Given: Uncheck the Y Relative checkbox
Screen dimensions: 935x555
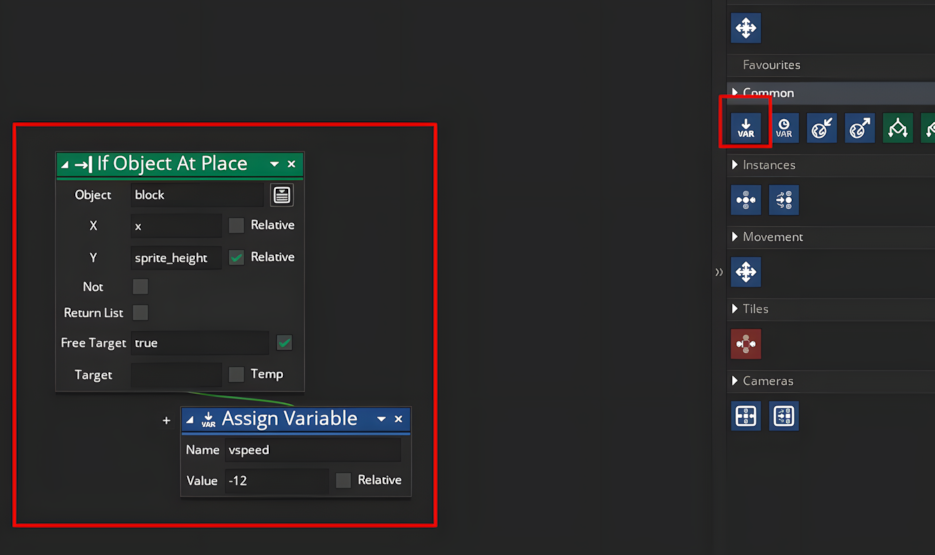Looking at the screenshot, I should pos(237,258).
